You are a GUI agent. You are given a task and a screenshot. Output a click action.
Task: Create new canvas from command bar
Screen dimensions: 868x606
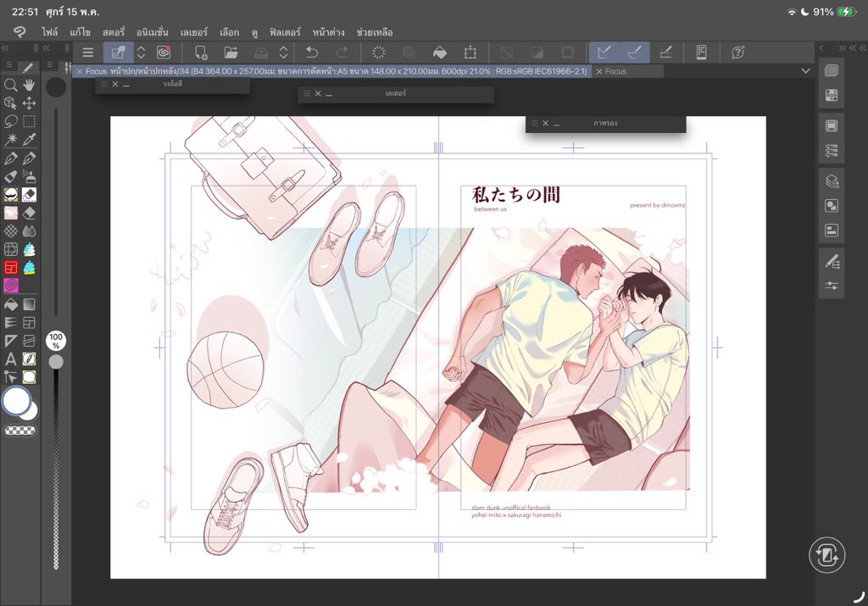click(x=201, y=53)
